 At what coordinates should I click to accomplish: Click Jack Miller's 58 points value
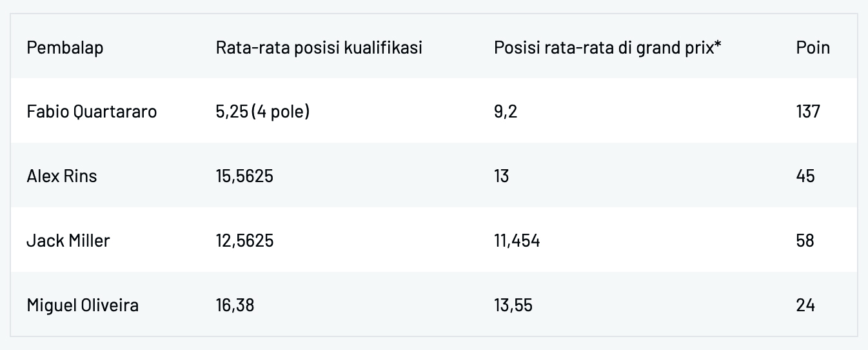(806, 241)
